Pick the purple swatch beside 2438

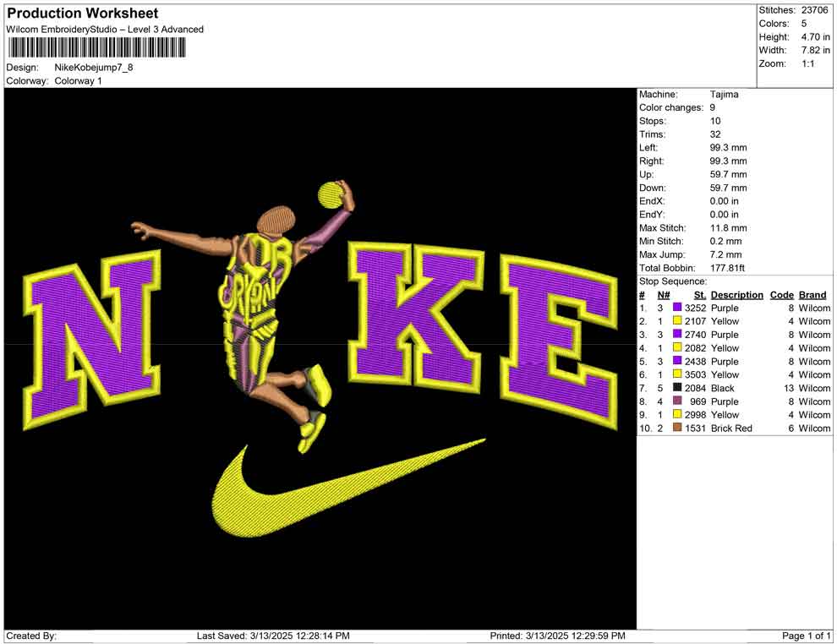pos(677,361)
